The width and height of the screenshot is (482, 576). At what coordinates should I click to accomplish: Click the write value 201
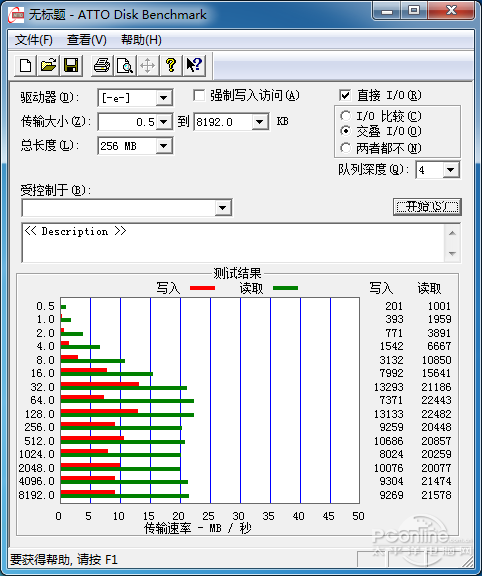point(394,306)
